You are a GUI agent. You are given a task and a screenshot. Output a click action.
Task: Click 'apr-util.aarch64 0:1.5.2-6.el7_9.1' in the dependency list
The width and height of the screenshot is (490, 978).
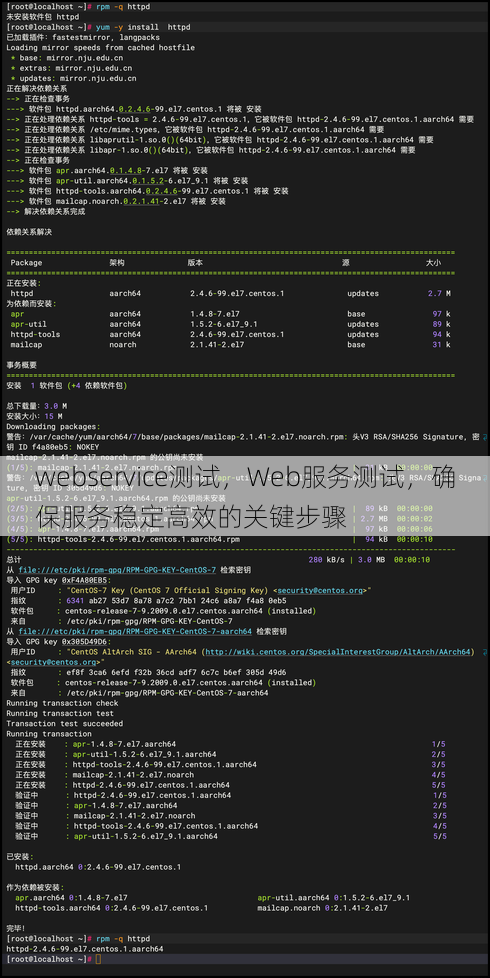(334, 898)
